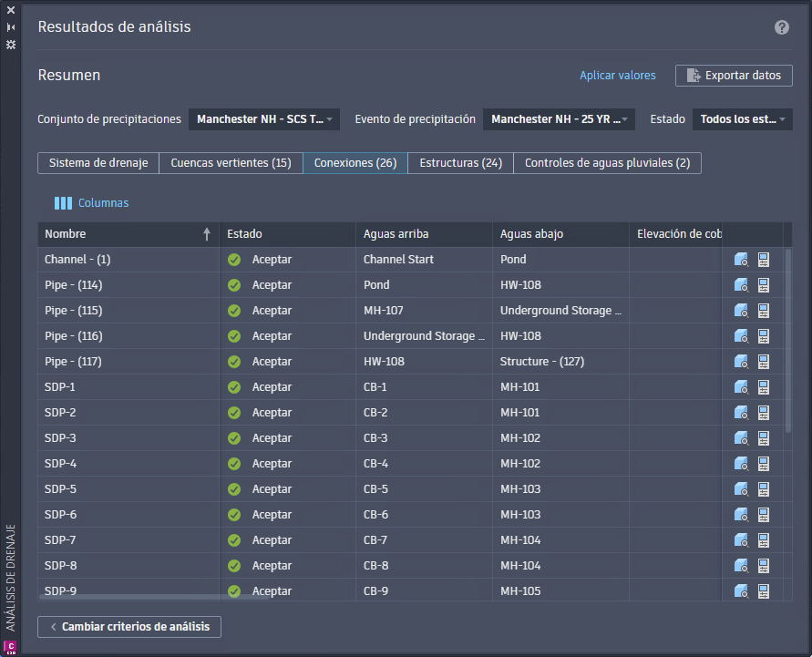Open Evento de precipitación dropdown
The image size is (812, 657).
coord(559,119)
